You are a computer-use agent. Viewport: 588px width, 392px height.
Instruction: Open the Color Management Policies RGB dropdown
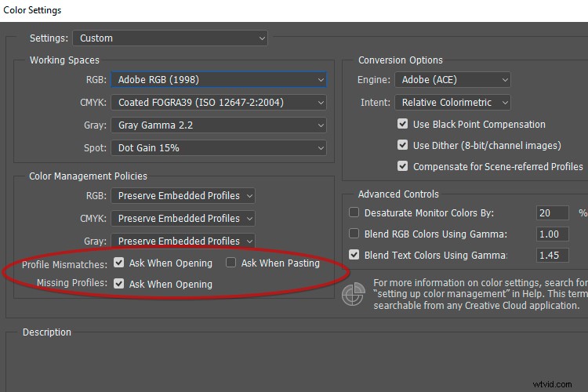(183, 196)
